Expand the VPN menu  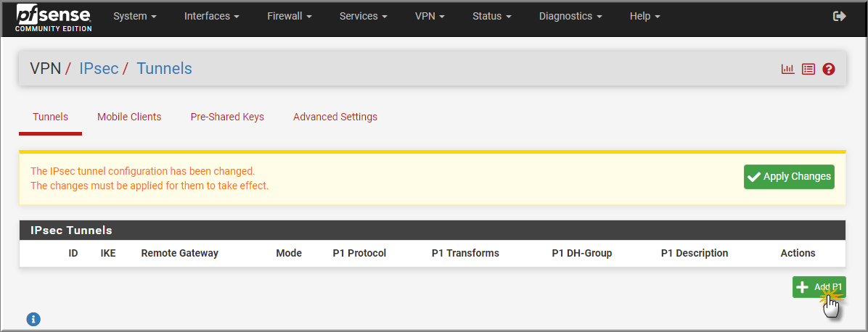pyautogui.click(x=430, y=17)
